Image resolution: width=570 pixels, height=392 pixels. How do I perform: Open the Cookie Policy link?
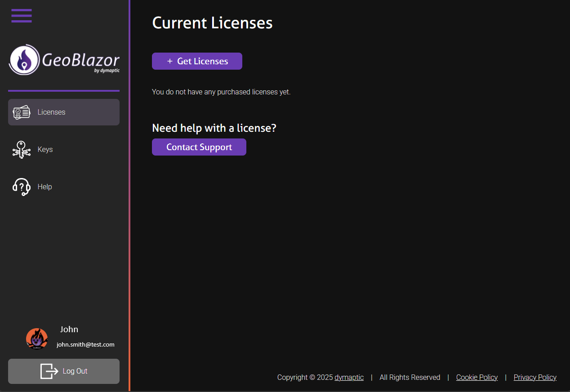[x=477, y=378]
